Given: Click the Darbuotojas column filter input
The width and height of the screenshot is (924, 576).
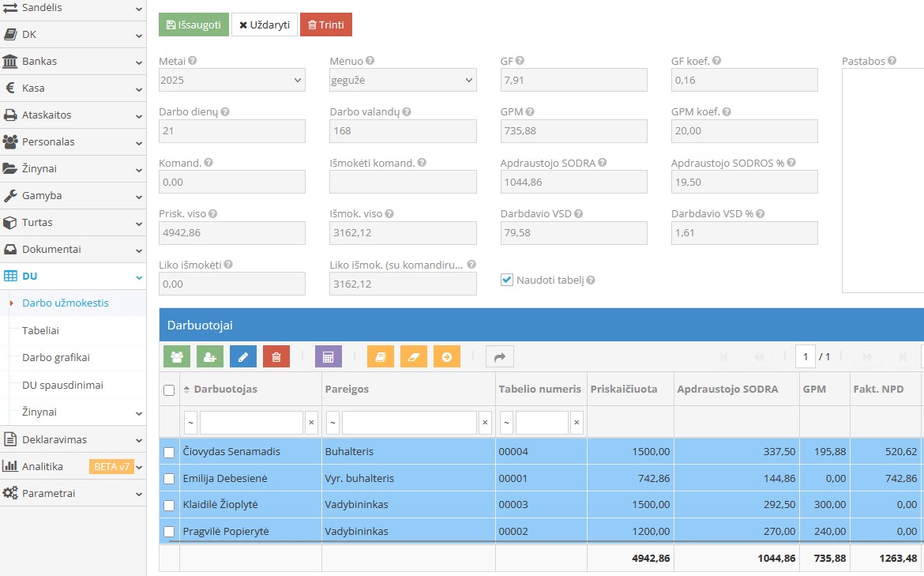Looking at the screenshot, I should pos(251,423).
